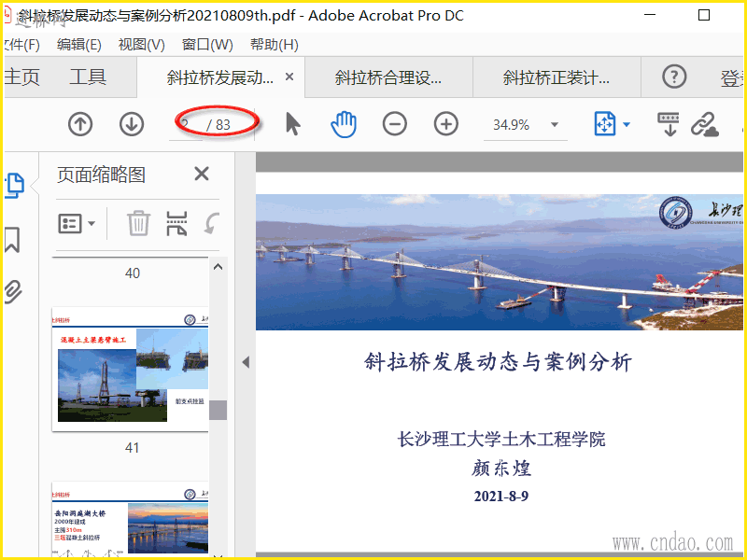Switch to the 主页 tab
The height and width of the screenshot is (560, 747).
point(21,77)
